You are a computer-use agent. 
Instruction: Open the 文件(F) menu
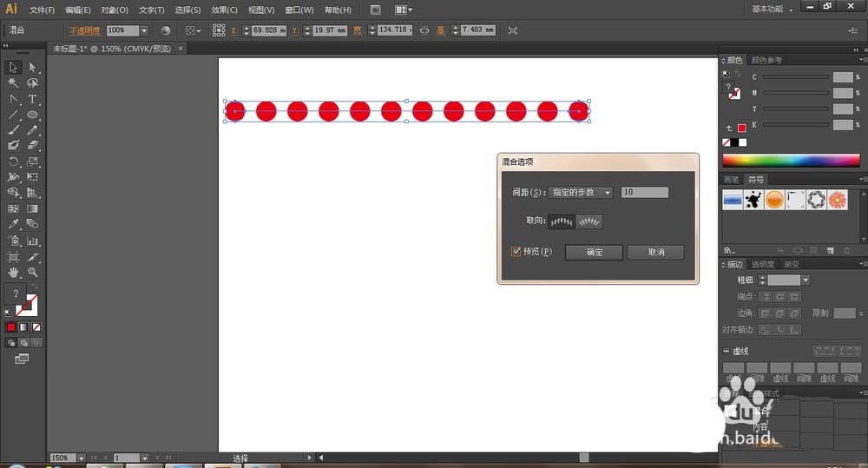(42, 10)
